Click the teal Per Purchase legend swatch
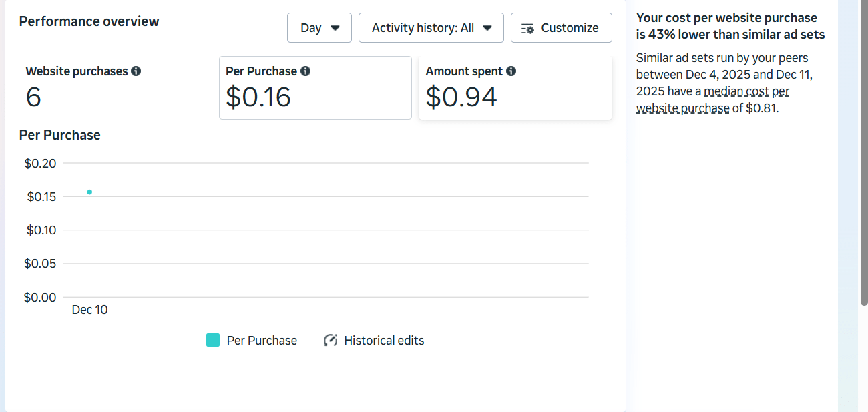The height and width of the screenshot is (412, 868). tap(213, 341)
